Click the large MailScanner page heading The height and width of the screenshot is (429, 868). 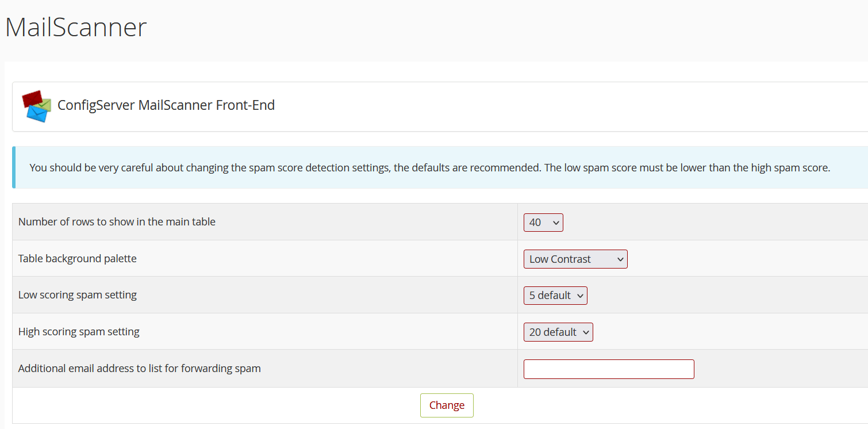[76, 27]
